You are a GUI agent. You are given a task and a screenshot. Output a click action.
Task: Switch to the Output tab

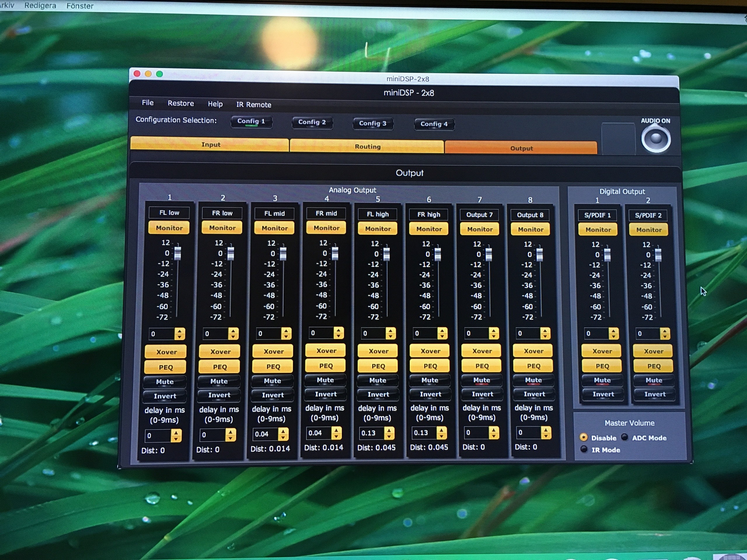(x=521, y=148)
